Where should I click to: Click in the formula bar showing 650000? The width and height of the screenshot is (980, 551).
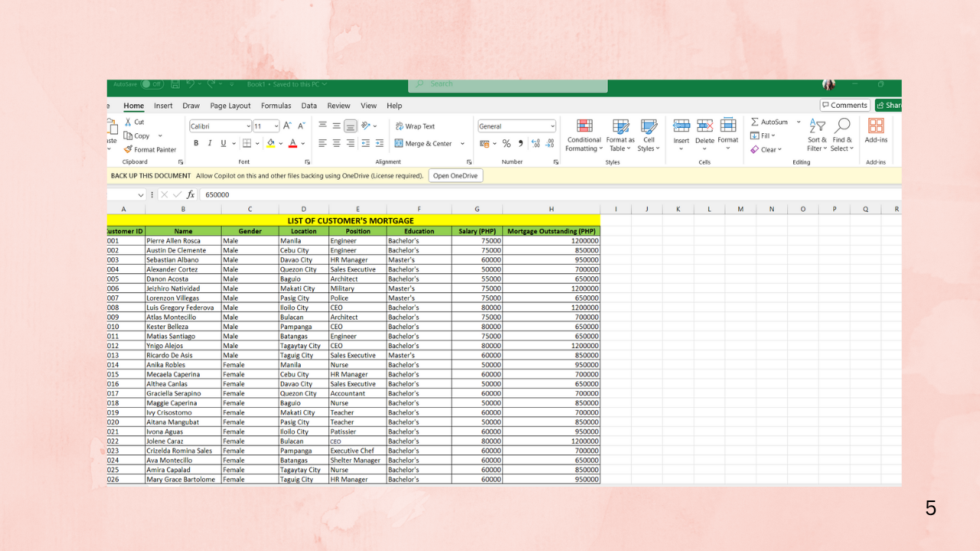point(551,194)
